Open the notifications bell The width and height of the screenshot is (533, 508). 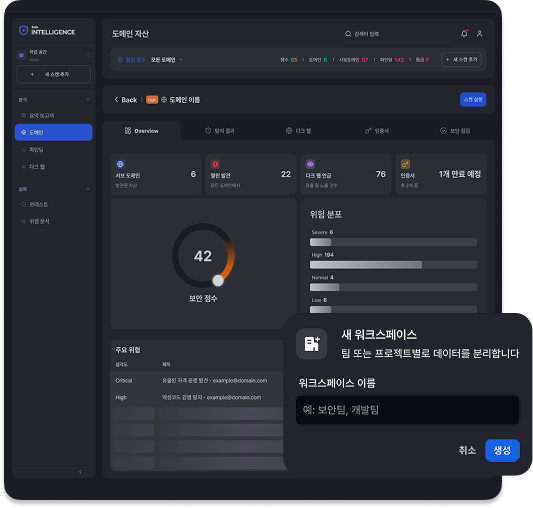pyautogui.click(x=464, y=33)
